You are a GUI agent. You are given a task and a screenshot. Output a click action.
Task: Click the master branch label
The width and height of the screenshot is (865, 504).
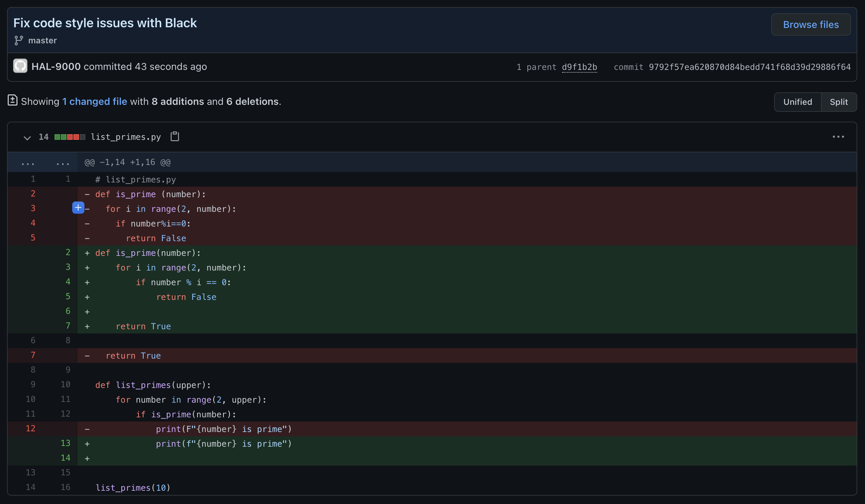pyautogui.click(x=42, y=41)
